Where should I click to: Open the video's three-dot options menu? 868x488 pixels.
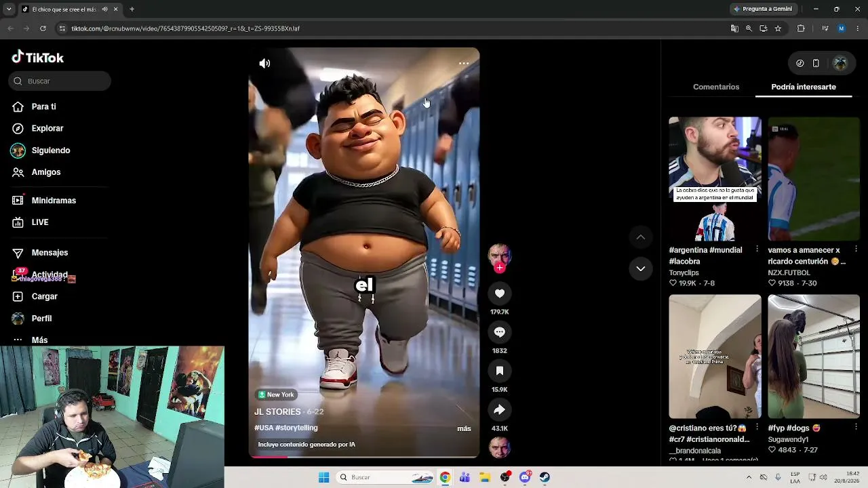464,64
